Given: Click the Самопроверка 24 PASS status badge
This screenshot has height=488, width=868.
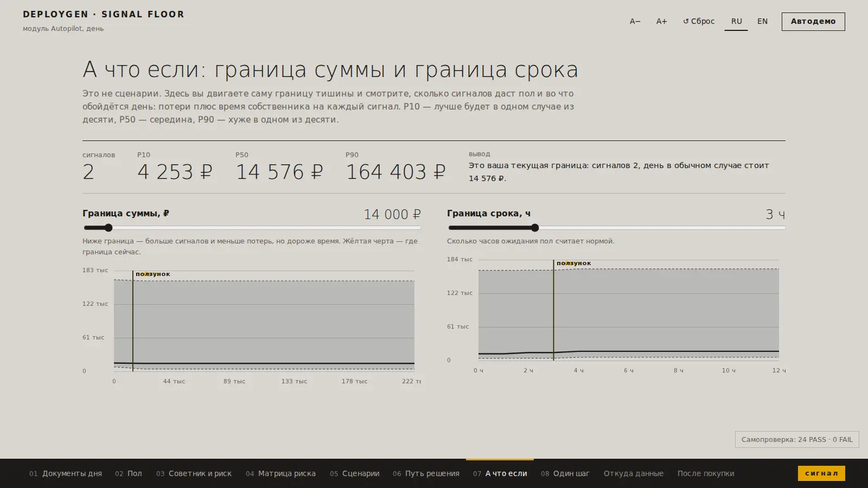Looking at the screenshot, I should tap(797, 440).
